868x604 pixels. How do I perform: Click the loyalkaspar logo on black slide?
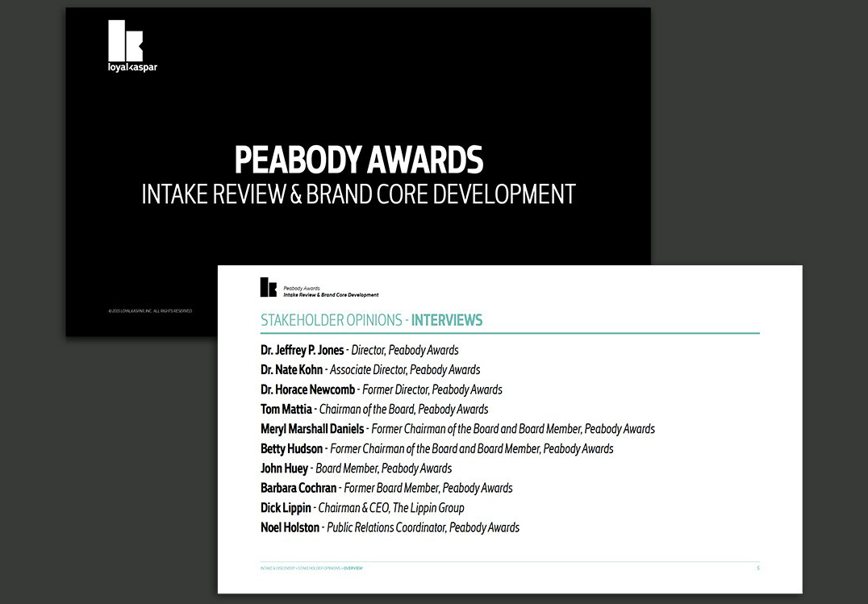132,46
